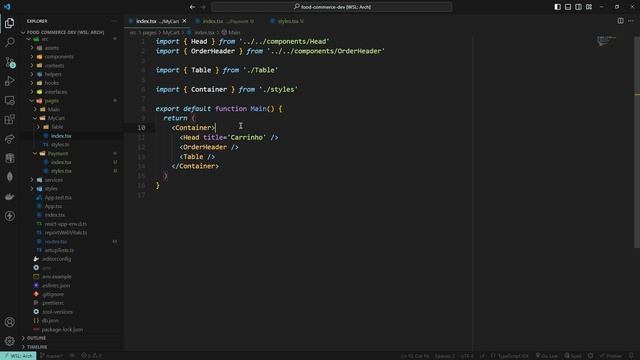Go back with the title bar arrow
The height and width of the screenshot is (360, 640).
[192, 7]
